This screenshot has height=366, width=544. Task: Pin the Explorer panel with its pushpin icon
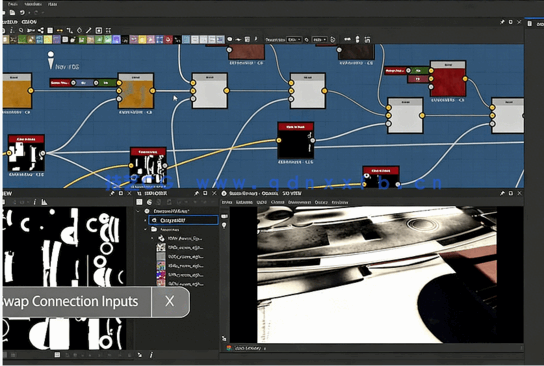[x=196, y=193]
